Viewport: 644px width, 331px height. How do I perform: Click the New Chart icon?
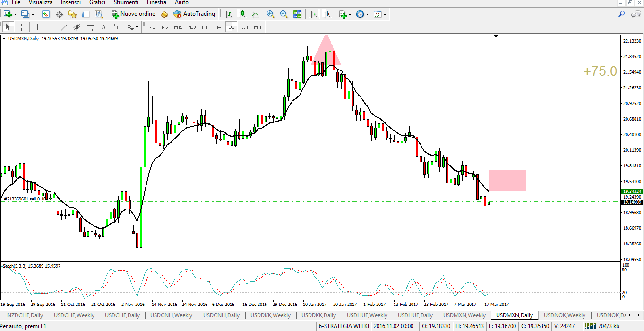click(8, 14)
